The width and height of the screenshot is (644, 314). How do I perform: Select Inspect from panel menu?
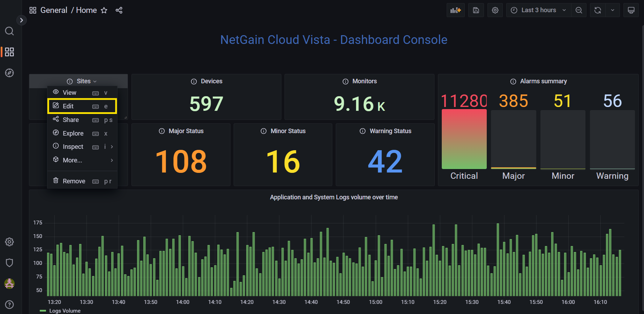point(82,147)
